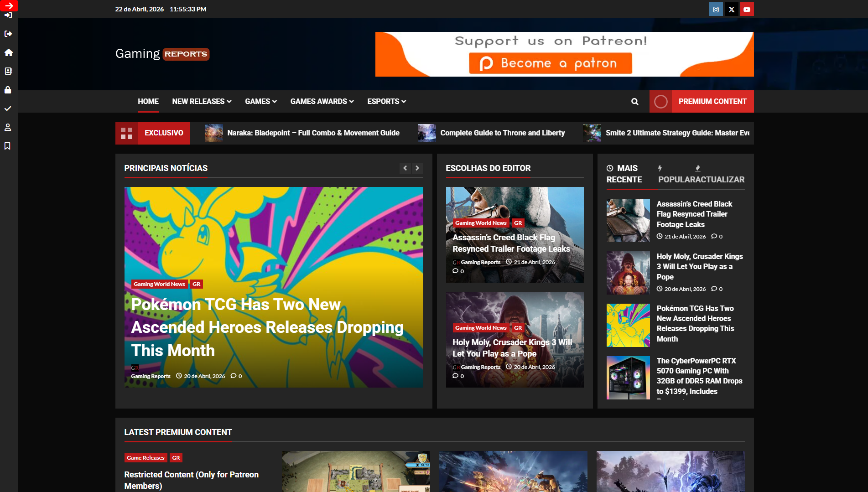
Task: Click the Assassin's Creed thumbnail in the recent list
Action: click(628, 220)
